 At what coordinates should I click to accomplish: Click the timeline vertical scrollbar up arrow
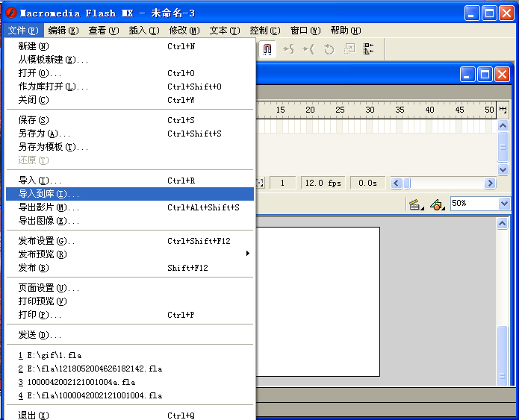(503, 125)
